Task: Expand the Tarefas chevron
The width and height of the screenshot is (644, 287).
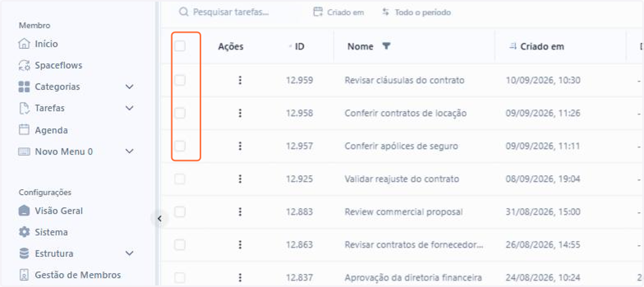Action: click(129, 108)
